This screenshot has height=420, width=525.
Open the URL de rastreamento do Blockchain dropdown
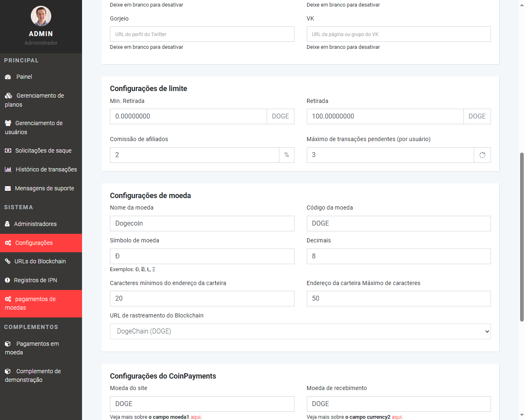point(300,331)
